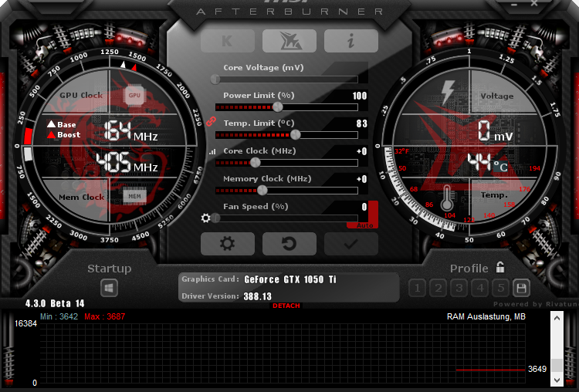Toggle Apply at Windows startup icon

[x=109, y=288]
